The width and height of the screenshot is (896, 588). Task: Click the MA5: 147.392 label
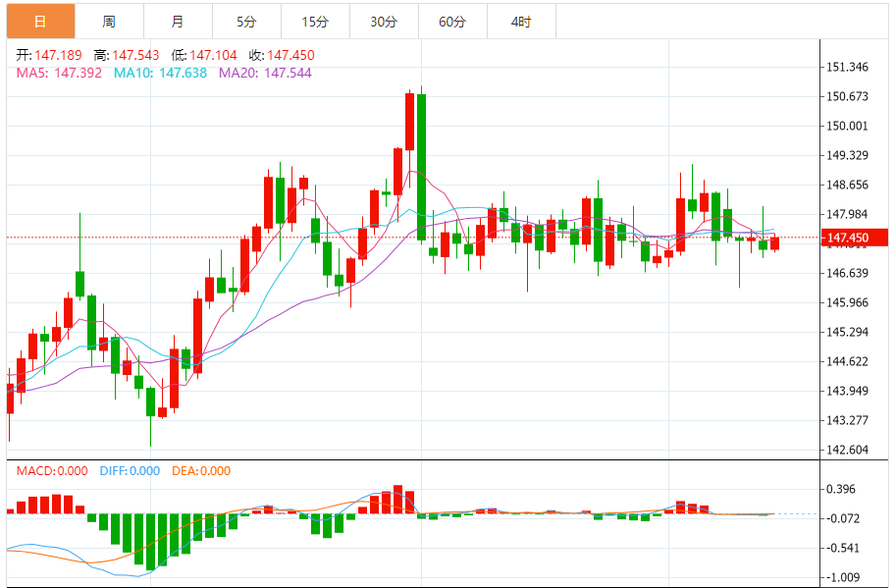pyautogui.click(x=59, y=74)
